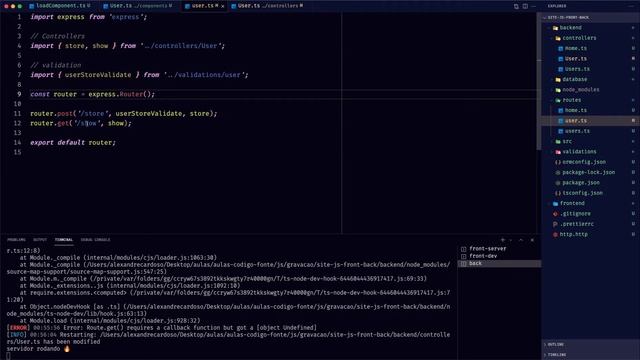The width and height of the screenshot is (640, 360).
Task: Open package-lock.json file
Action: [x=591, y=172]
